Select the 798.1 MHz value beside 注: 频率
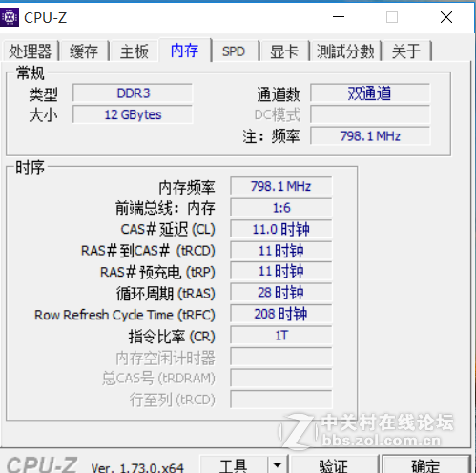Screen dimensions: 476x473 370,136
